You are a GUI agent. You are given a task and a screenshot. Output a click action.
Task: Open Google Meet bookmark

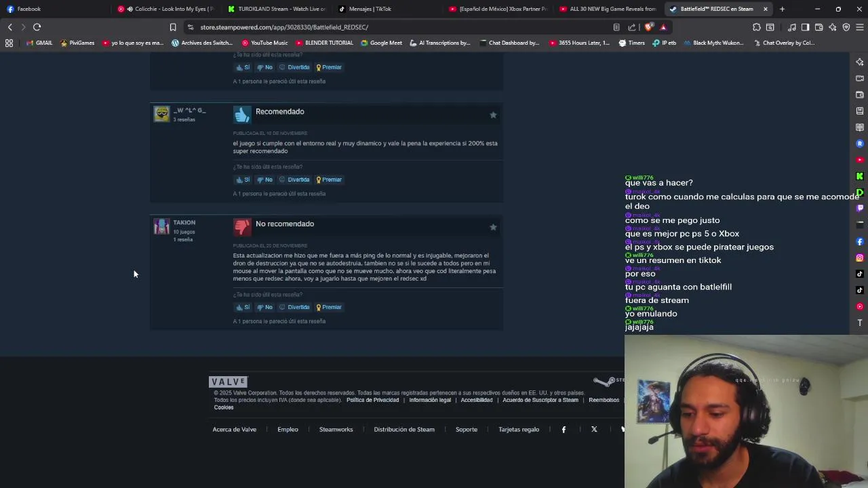[382, 43]
